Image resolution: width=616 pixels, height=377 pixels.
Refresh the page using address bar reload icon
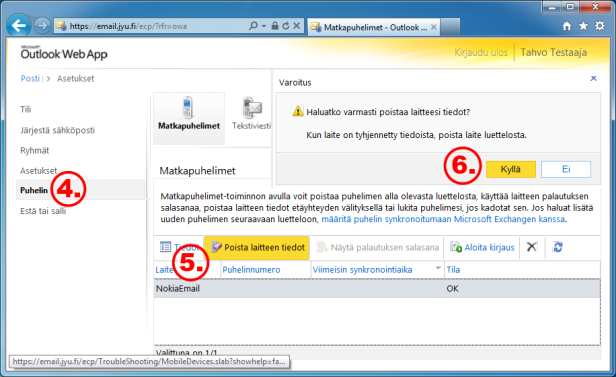point(286,26)
